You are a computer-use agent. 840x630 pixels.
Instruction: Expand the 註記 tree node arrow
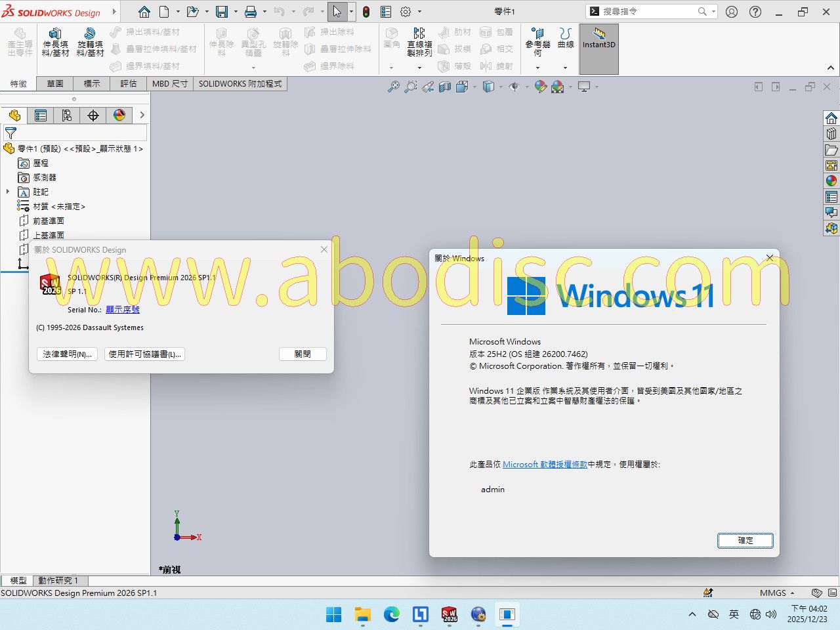pyautogui.click(x=8, y=192)
